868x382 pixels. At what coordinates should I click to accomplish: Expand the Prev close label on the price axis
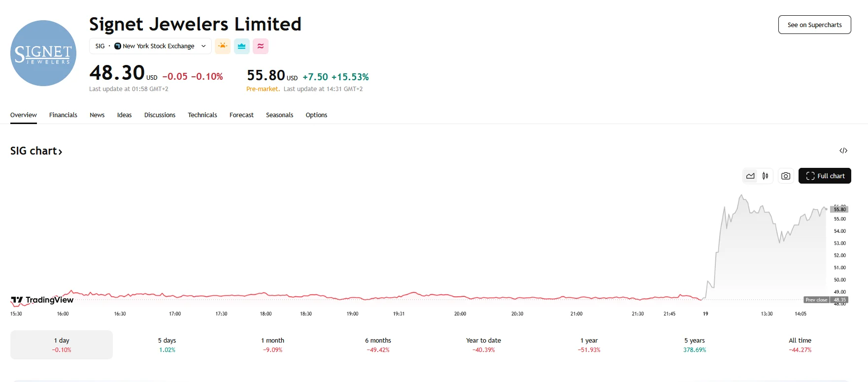[816, 300]
